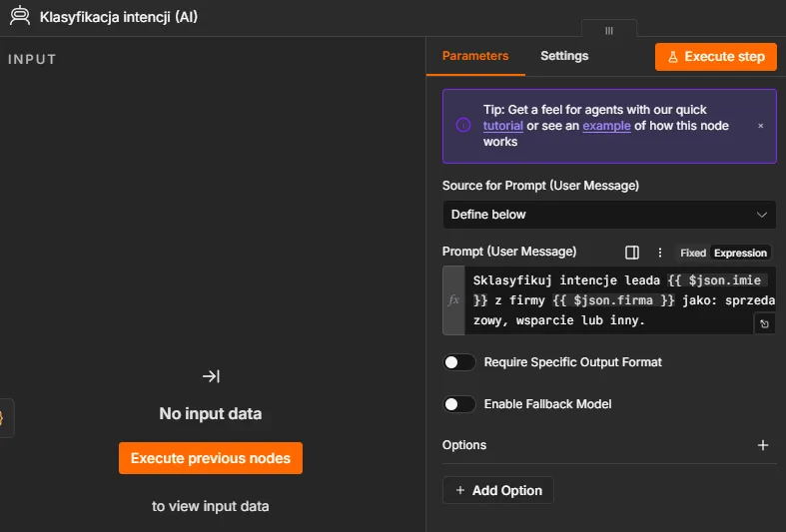Click the panel drag handle above Parameters
The width and height of the screenshot is (786, 532).
click(x=609, y=30)
